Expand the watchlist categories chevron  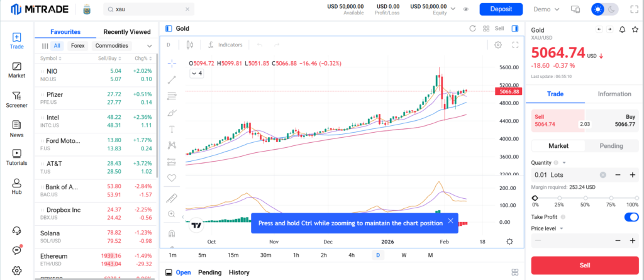[x=150, y=46]
